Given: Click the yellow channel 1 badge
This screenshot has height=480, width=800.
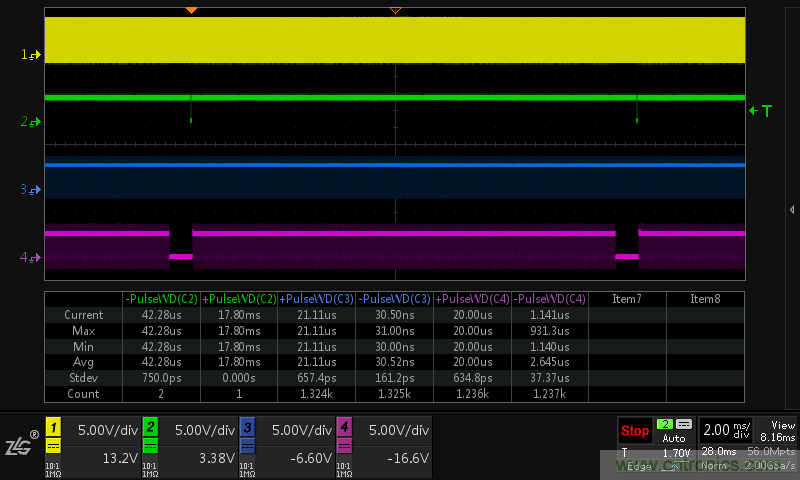Looking at the screenshot, I should click(53, 427).
